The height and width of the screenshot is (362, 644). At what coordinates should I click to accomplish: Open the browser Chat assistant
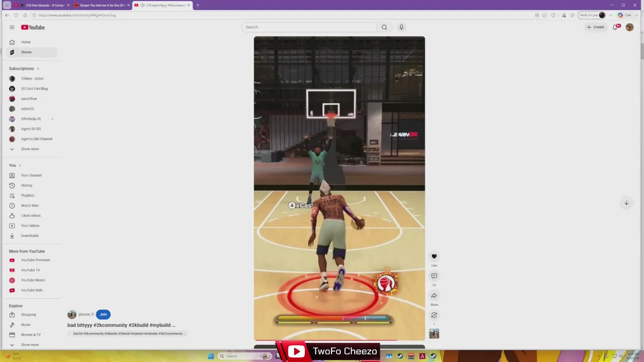coord(624,15)
